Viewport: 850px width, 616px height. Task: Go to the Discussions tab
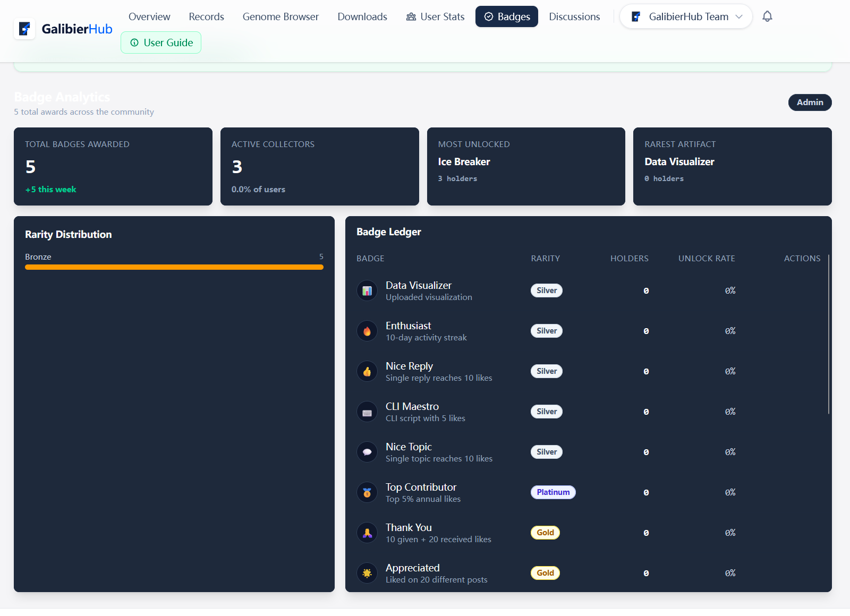574,16
